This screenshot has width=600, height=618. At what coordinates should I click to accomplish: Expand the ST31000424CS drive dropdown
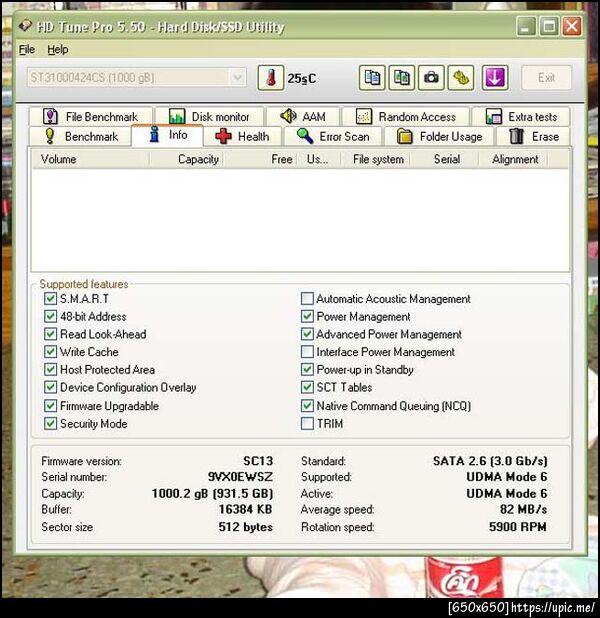tap(237, 77)
